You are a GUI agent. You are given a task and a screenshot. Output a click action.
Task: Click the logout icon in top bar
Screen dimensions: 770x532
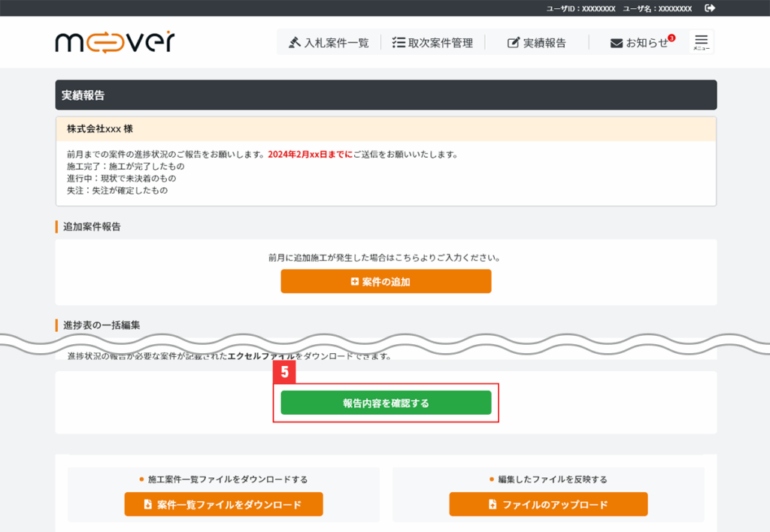click(x=710, y=8)
